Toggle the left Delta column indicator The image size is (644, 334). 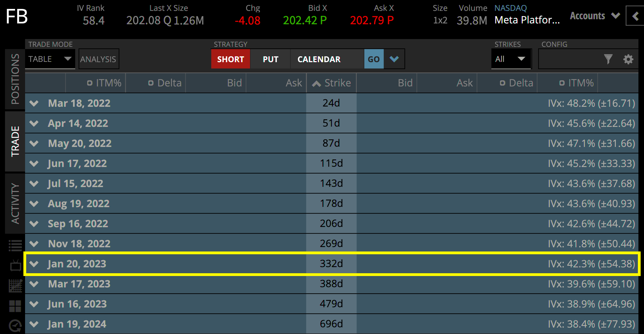[x=151, y=83]
